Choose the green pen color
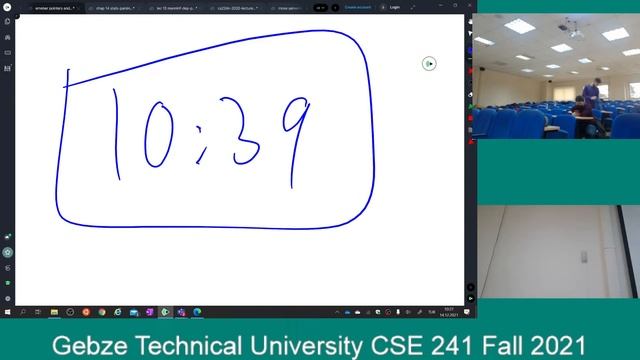 click(470, 107)
